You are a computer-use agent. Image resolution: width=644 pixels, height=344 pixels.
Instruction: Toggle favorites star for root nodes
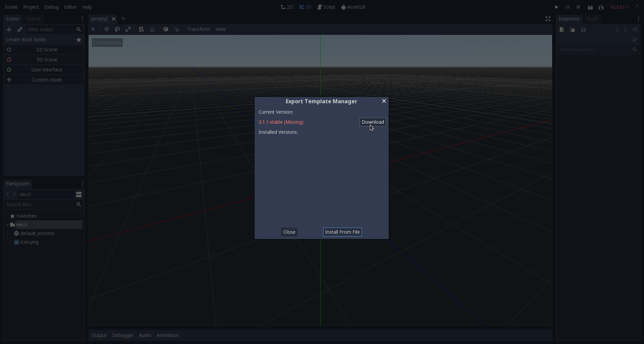point(79,40)
